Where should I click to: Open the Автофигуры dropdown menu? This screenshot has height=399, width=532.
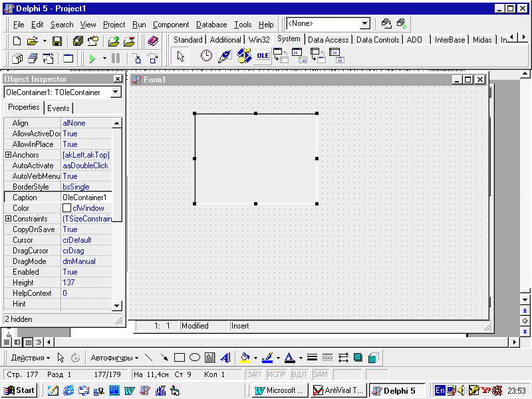(114, 358)
